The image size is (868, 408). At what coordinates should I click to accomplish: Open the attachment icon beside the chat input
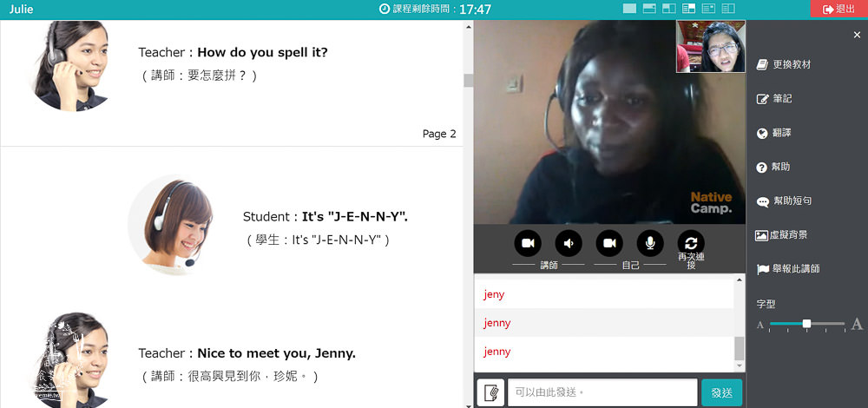pos(490,392)
